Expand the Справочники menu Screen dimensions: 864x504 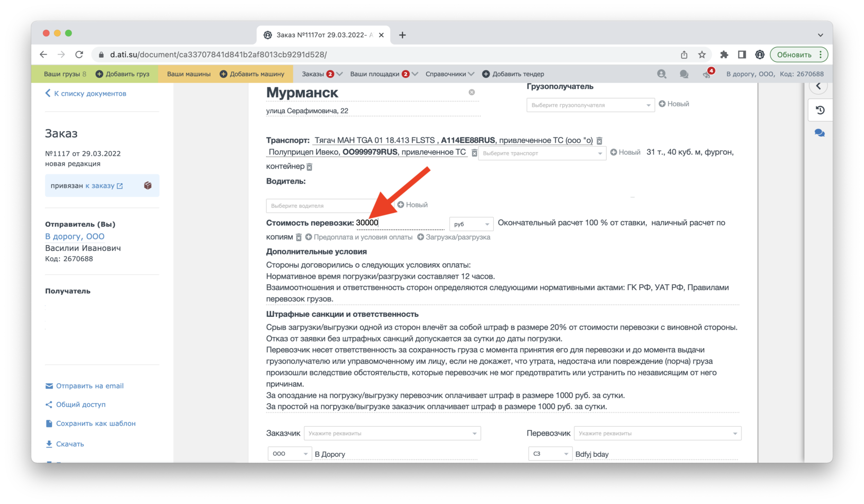(x=449, y=74)
